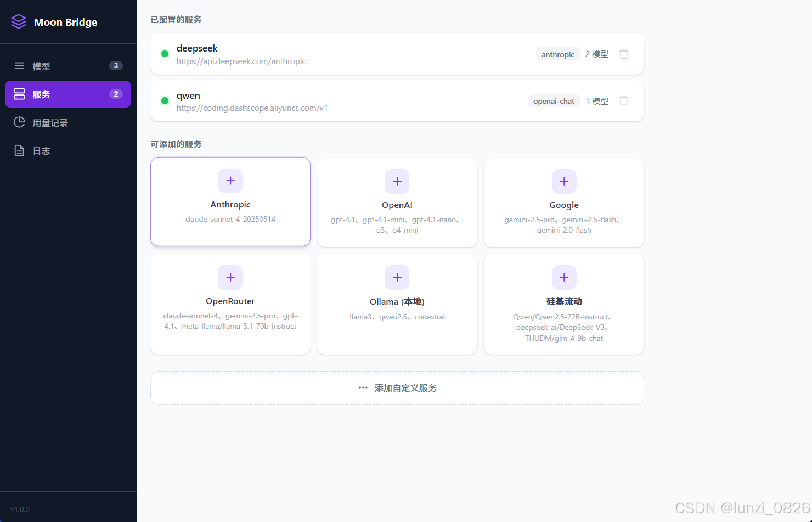Click the Qwen/Qwen2.5-72B-Instruct model list text
Image resolution: width=812 pixels, height=522 pixels.
[x=564, y=327]
